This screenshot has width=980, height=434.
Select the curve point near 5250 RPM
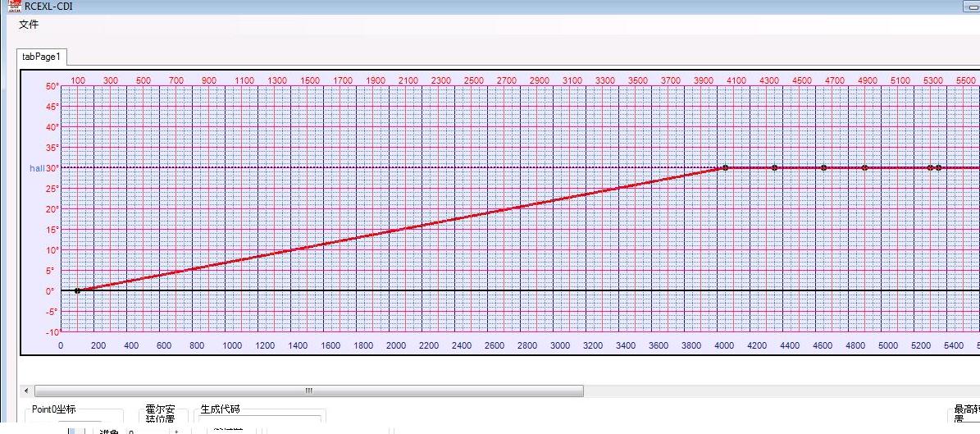[930, 167]
